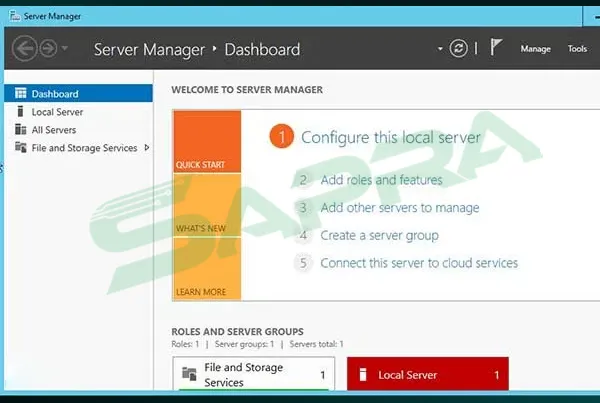The width and height of the screenshot is (600, 403).
Task: Open the Manage menu
Action: click(535, 49)
